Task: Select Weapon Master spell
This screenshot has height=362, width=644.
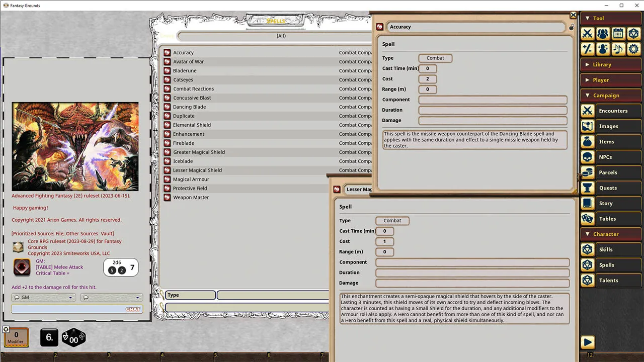Action: pyautogui.click(x=191, y=198)
